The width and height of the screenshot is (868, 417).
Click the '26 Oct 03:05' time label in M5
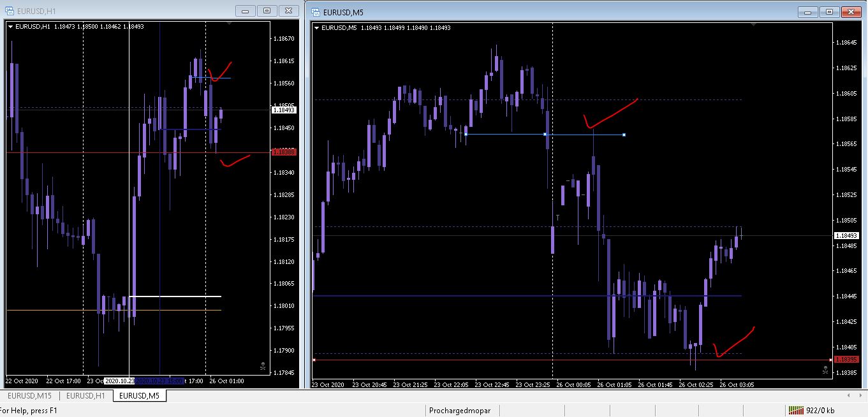[737, 385]
